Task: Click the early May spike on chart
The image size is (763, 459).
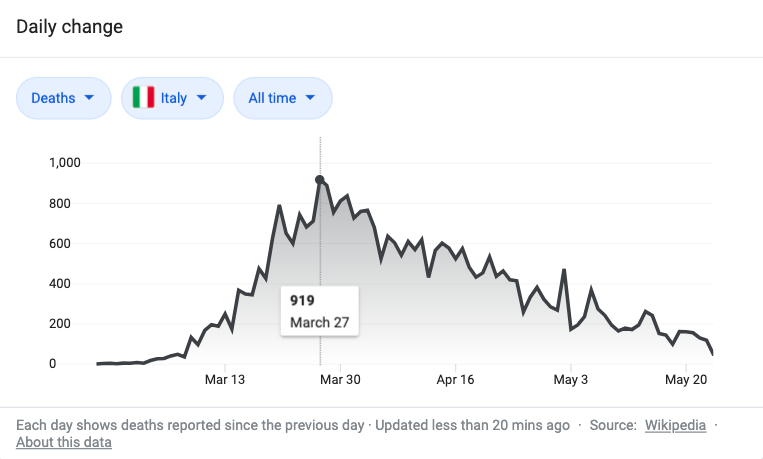Action: [x=564, y=270]
